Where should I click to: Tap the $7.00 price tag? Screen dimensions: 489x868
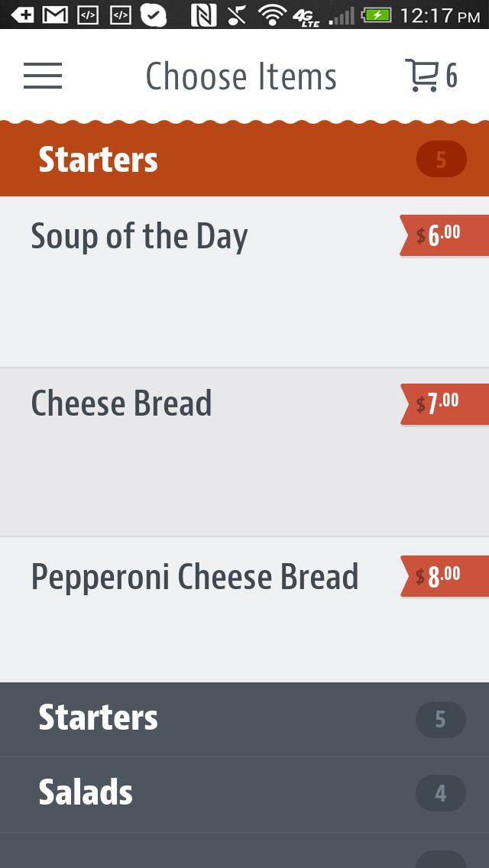(x=444, y=403)
